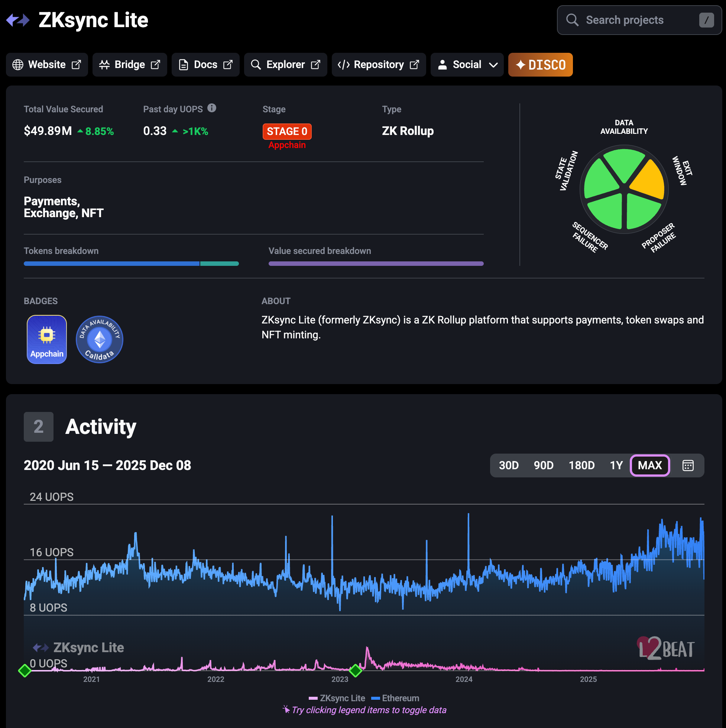726x728 pixels.
Task: Click the green diamond marker at 2023
Action: click(x=355, y=671)
